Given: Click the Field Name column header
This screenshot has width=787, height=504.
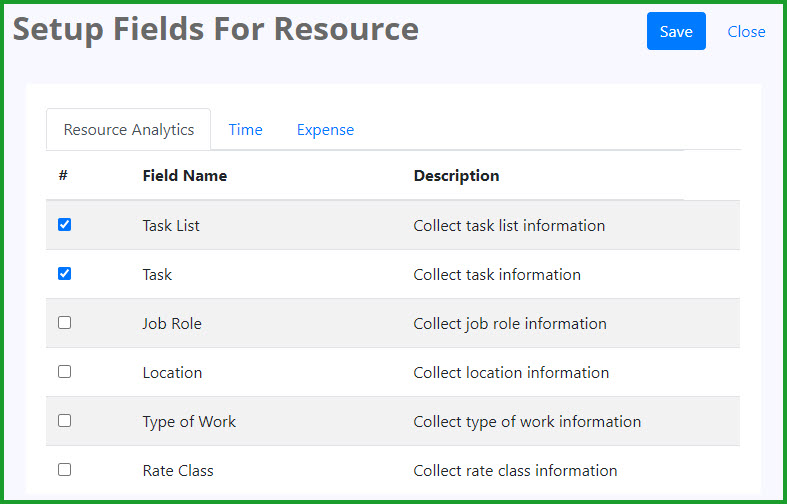Looking at the screenshot, I should click(185, 176).
